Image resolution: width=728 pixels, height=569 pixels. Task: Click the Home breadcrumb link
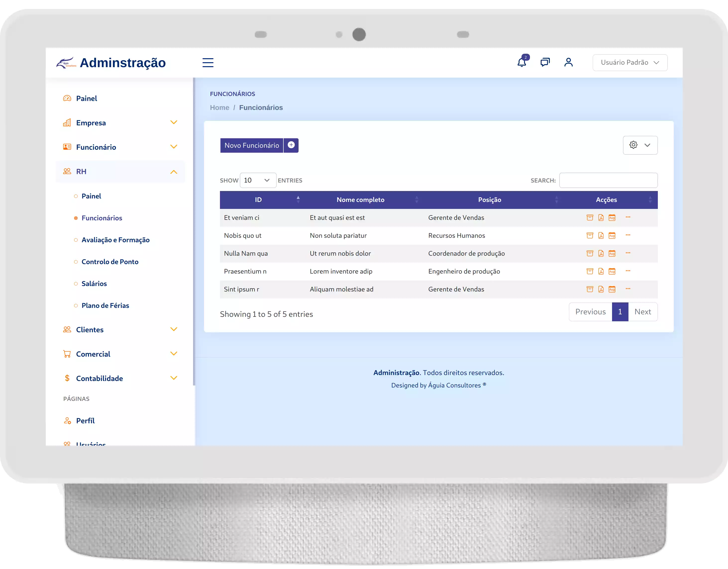click(x=219, y=108)
